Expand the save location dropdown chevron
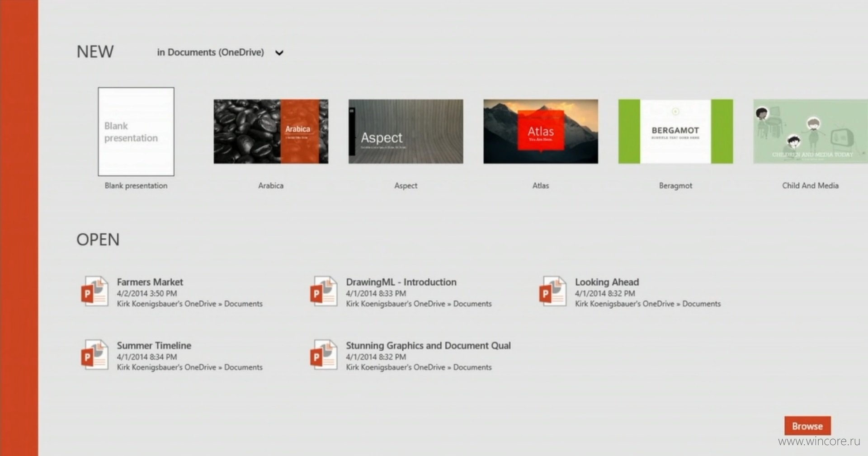Screen dimensions: 868x456 pyautogui.click(x=279, y=53)
